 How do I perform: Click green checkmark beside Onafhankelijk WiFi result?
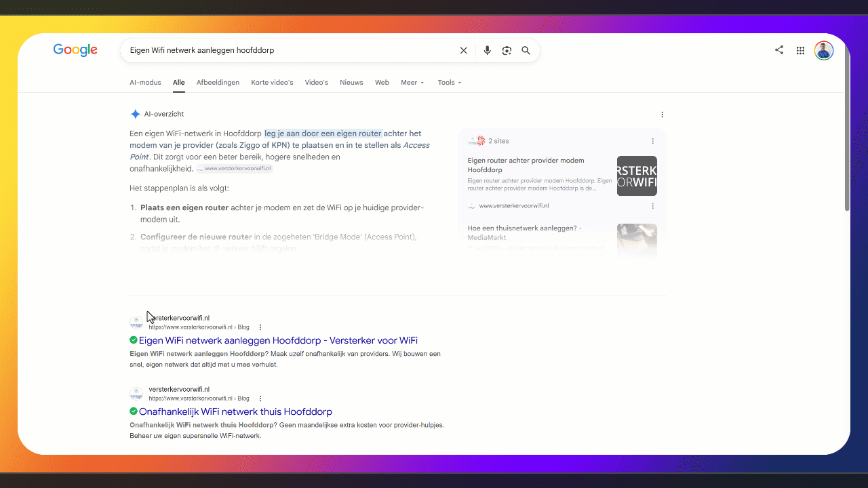coord(134,411)
